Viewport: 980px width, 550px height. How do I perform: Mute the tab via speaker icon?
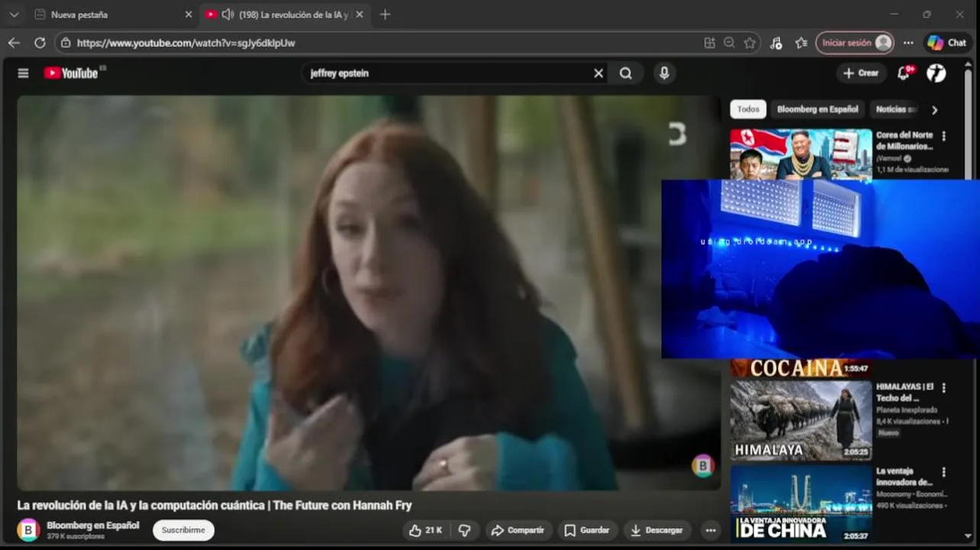(227, 15)
